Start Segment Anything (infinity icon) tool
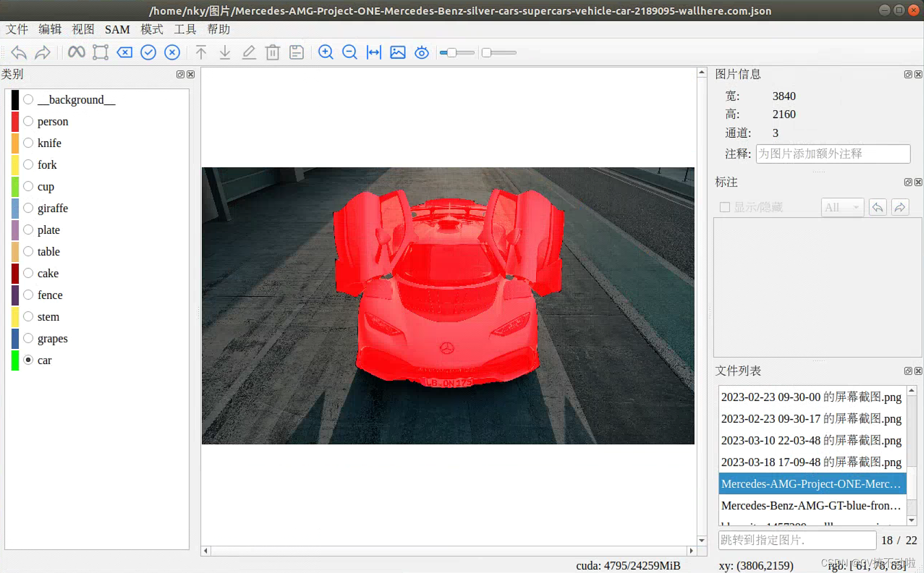 [x=77, y=52]
